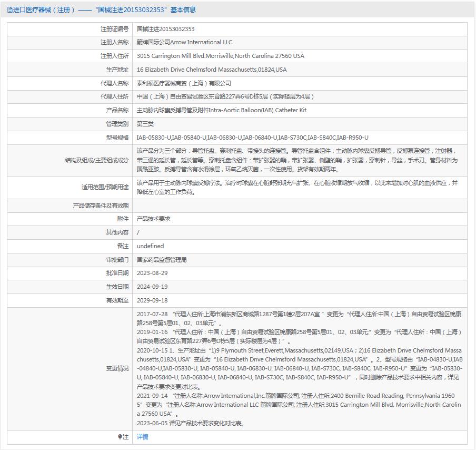Click registration number 国械注进20153032353 in the table
This screenshot has width=476, height=450.
pos(165,29)
